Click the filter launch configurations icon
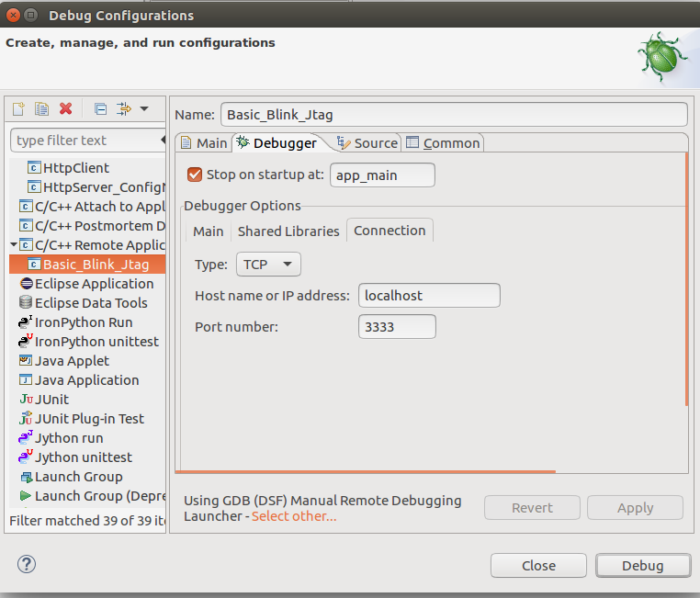The height and width of the screenshot is (598, 700). pos(125,109)
